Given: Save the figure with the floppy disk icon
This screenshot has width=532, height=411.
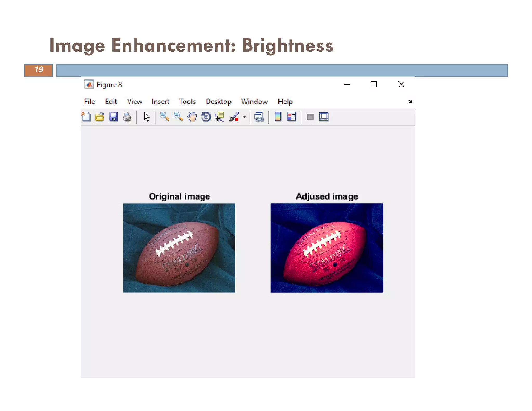Looking at the screenshot, I should tap(114, 117).
